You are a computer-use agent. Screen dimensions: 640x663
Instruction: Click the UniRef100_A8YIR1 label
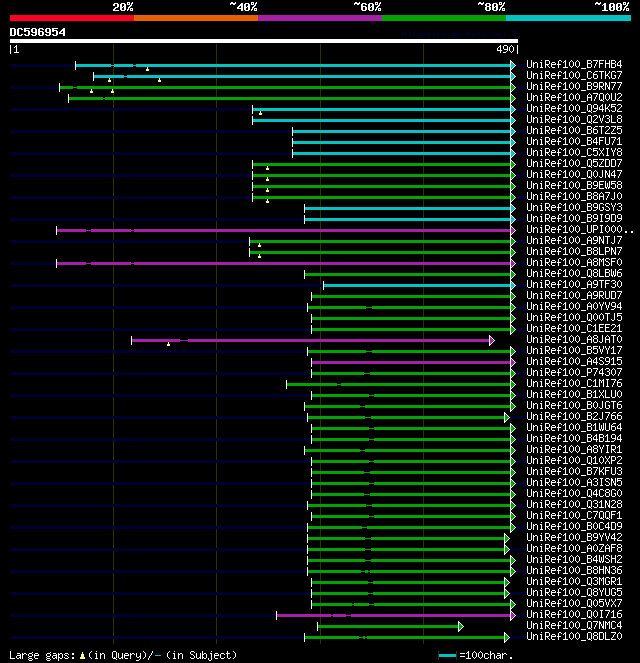pos(574,449)
